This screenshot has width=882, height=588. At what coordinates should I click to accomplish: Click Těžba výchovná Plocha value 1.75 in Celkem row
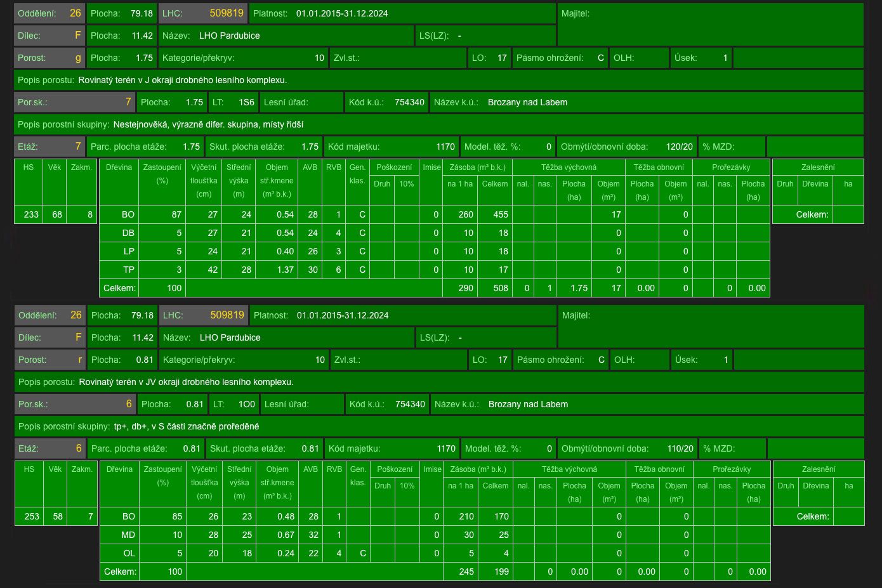click(x=579, y=288)
